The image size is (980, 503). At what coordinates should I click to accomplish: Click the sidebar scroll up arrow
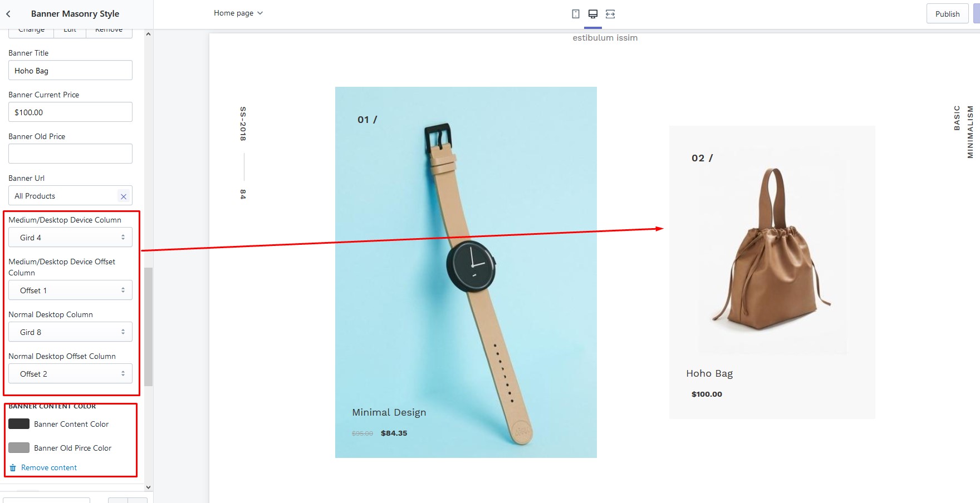tap(148, 34)
